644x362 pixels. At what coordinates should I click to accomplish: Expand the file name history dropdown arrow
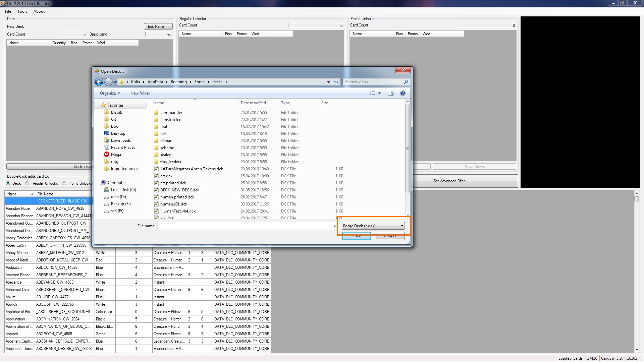334,226
